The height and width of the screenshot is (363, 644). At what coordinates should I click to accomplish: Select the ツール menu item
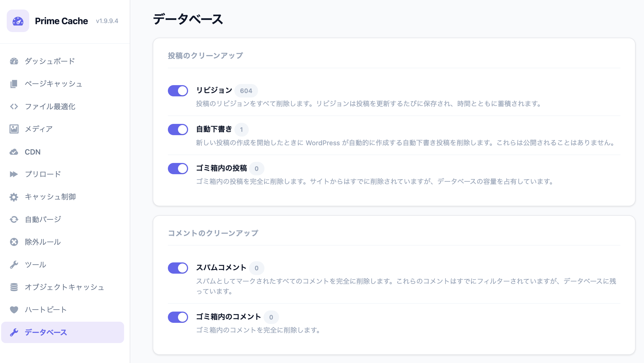point(63,265)
